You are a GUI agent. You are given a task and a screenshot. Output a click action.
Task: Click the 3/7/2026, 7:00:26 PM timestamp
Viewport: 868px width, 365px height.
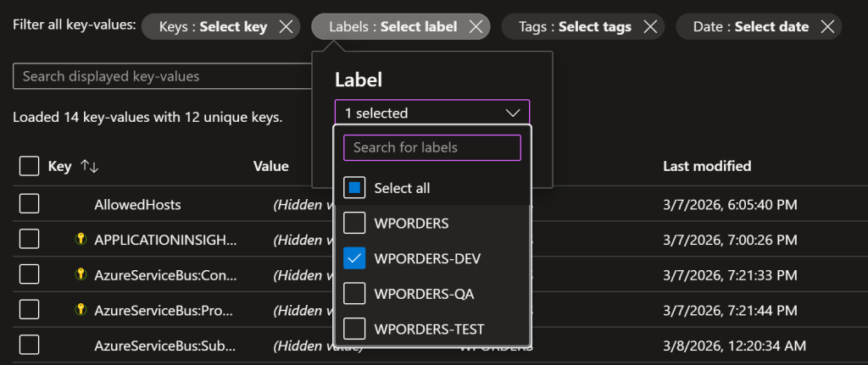coord(730,240)
